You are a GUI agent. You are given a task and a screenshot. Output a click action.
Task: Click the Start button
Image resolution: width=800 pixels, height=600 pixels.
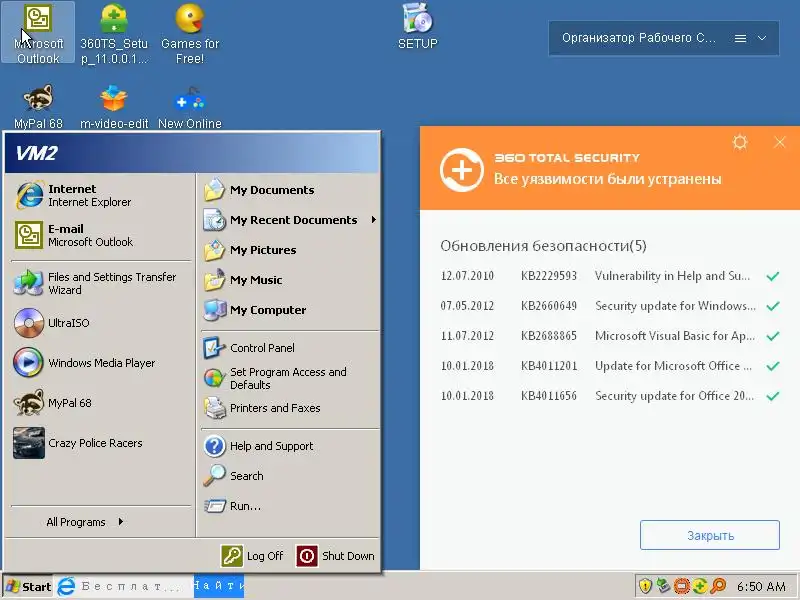(28, 586)
